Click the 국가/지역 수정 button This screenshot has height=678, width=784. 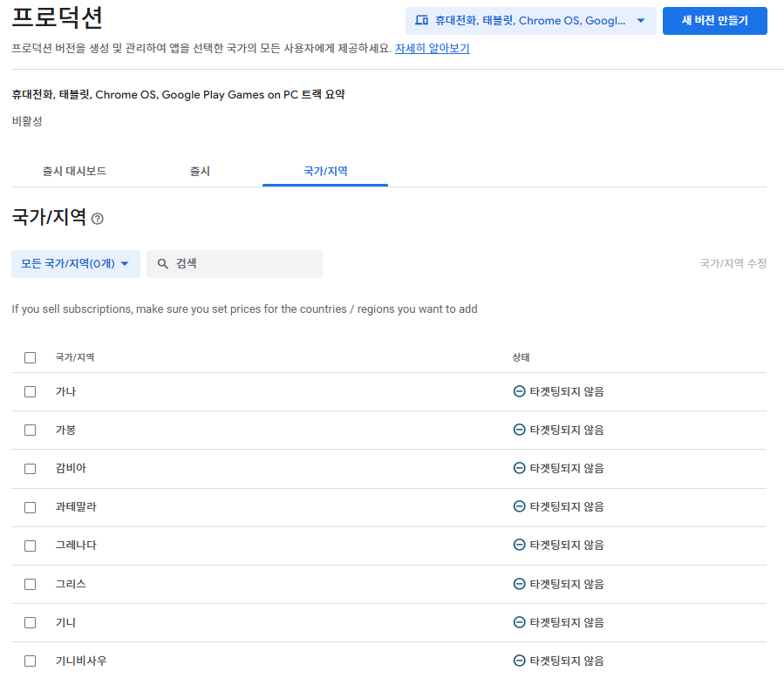tap(733, 263)
